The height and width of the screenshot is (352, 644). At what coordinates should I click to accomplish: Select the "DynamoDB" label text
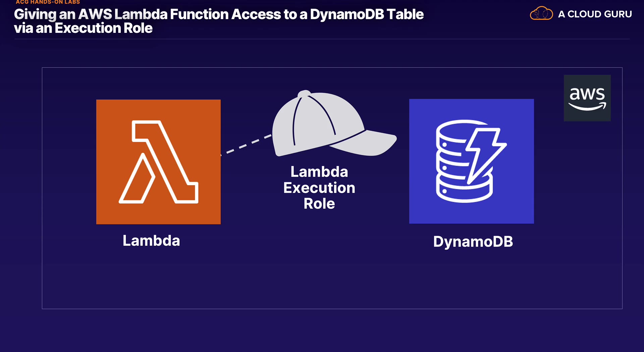click(x=473, y=242)
